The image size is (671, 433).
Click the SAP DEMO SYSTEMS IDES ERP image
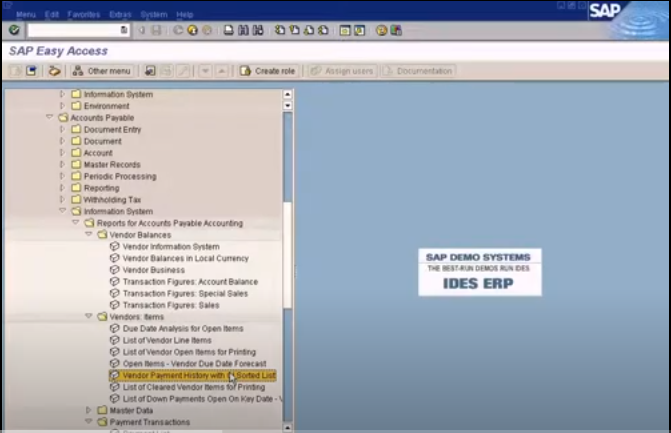[480, 272]
